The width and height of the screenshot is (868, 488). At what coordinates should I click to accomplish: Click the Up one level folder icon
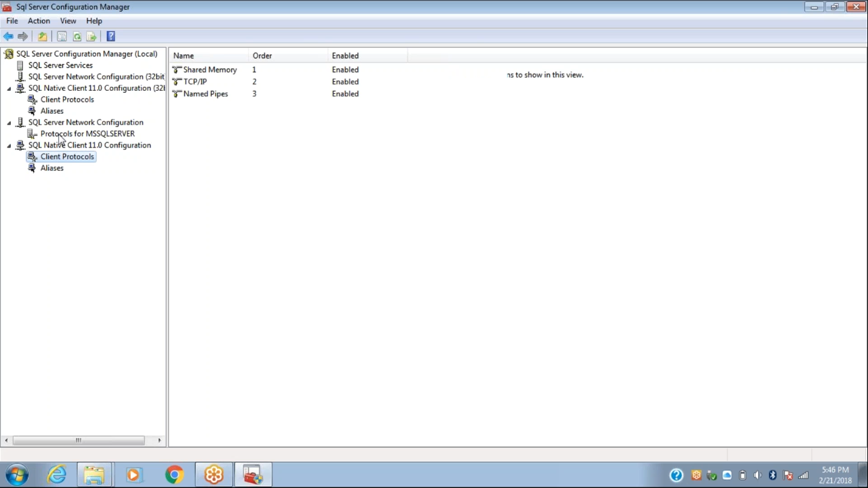(x=43, y=36)
